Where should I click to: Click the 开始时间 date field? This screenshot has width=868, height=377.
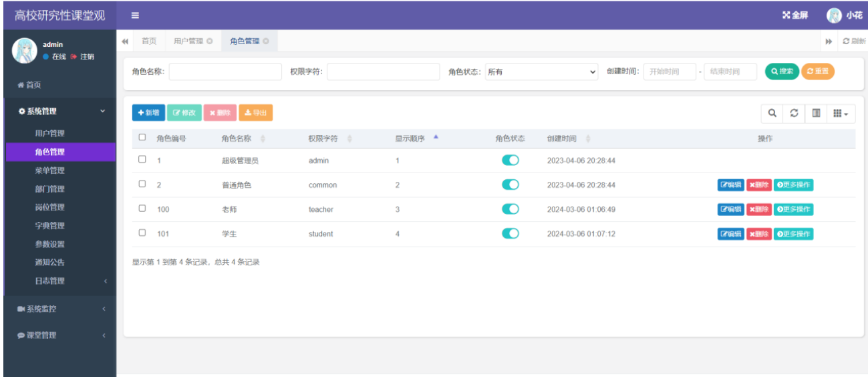pos(669,72)
